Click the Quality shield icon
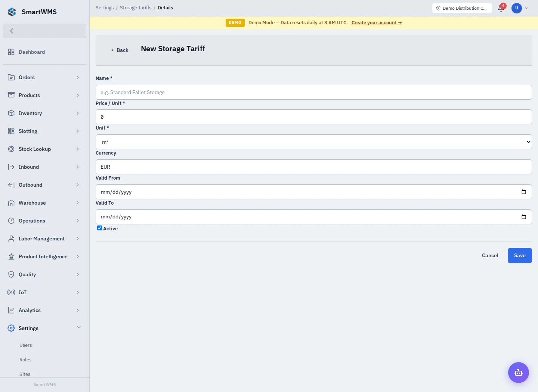This screenshot has width=538, height=392. point(11,274)
